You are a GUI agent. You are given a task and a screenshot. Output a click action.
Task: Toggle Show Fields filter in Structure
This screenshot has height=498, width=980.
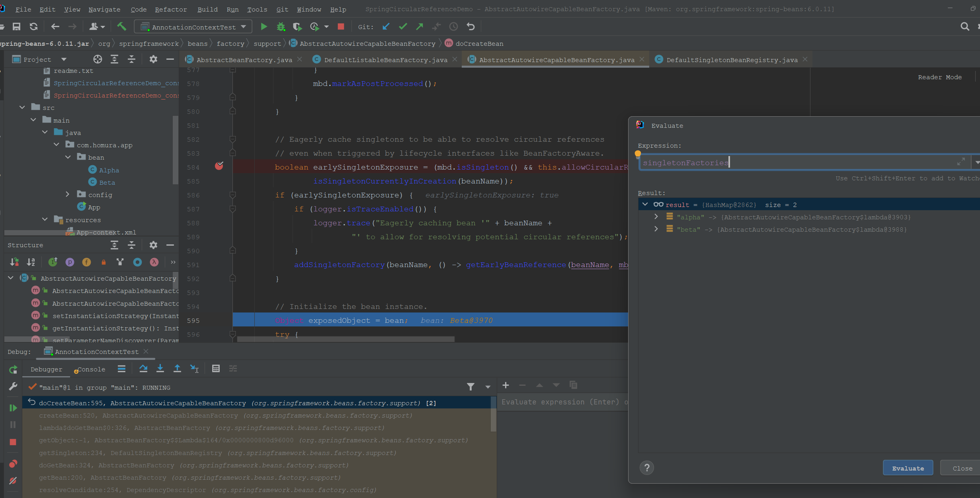coord(86,262)
